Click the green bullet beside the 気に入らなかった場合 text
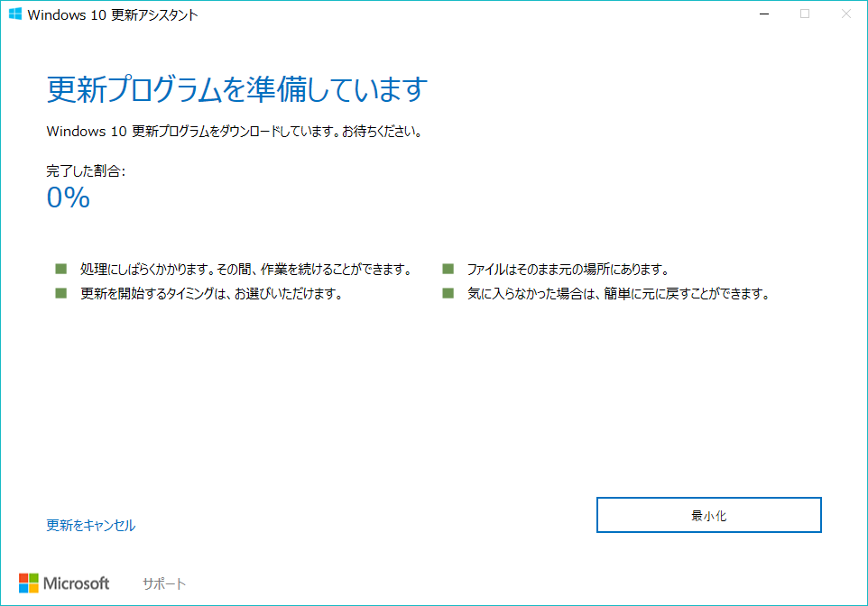This screenshot has height=606, width=868. pos(449,292)
